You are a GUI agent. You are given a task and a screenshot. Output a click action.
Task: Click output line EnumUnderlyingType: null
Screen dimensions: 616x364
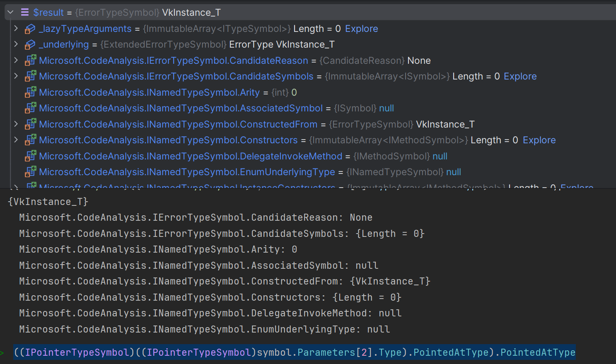(204, 329)
